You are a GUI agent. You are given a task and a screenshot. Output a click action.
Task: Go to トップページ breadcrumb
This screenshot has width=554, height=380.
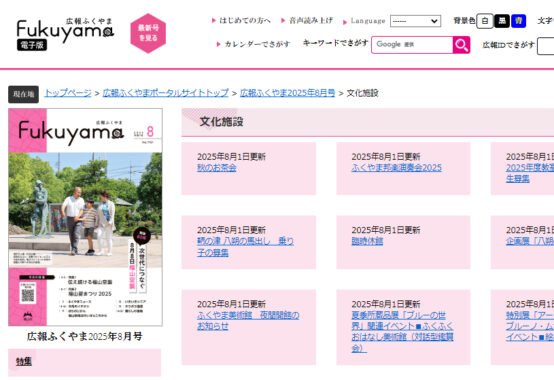point(68,93)
